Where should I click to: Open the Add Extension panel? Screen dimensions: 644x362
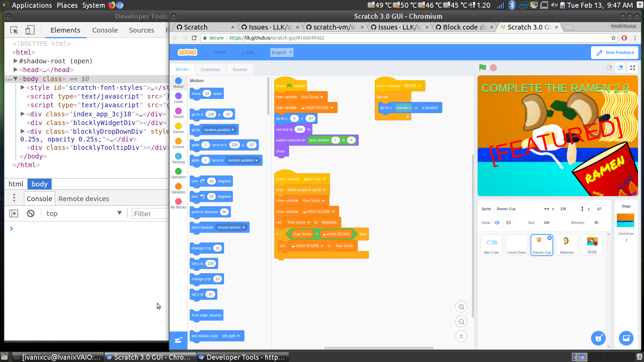178,340
